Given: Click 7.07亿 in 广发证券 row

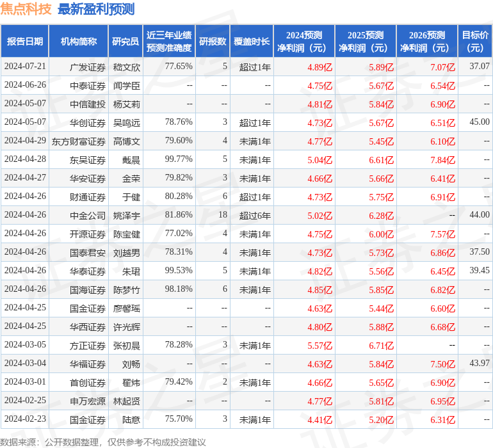Looking at the screenshot, I should (442, 67).
